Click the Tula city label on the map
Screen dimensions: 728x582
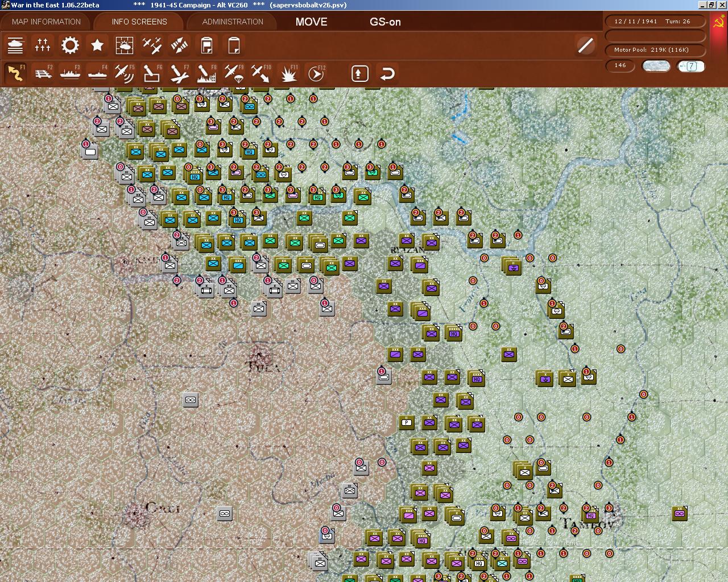[263, 366]
